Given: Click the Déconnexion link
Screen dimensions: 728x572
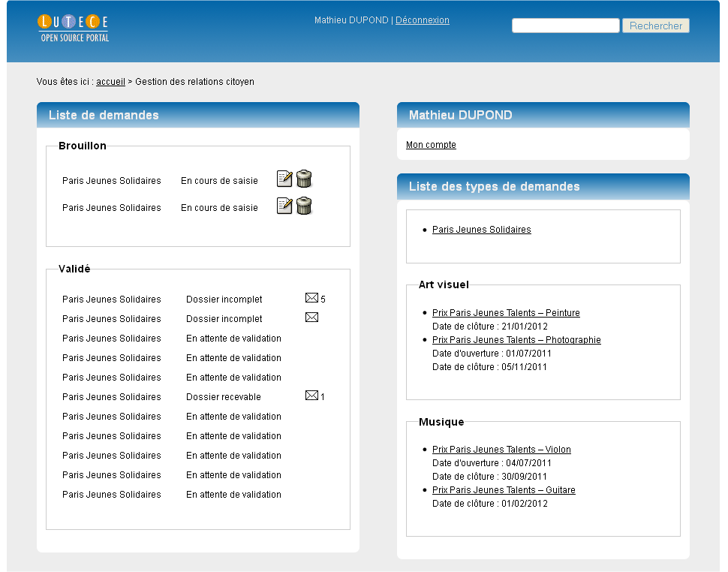Looking at the screenshot, I should (422, 20).
